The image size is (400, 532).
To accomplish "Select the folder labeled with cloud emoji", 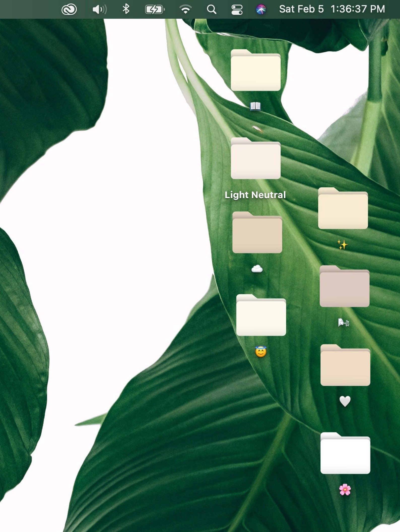I will tap(257, 233).
